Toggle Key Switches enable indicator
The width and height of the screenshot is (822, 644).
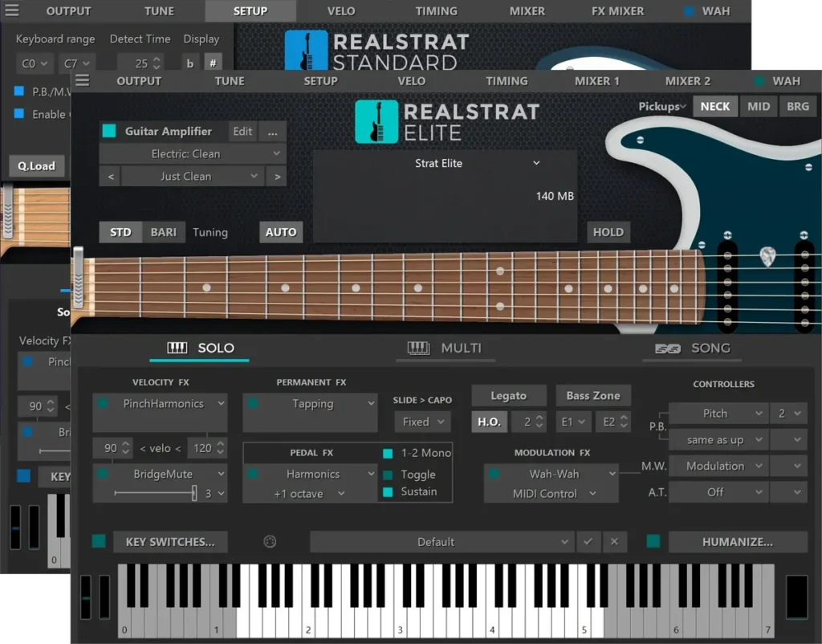coord(99,541)
